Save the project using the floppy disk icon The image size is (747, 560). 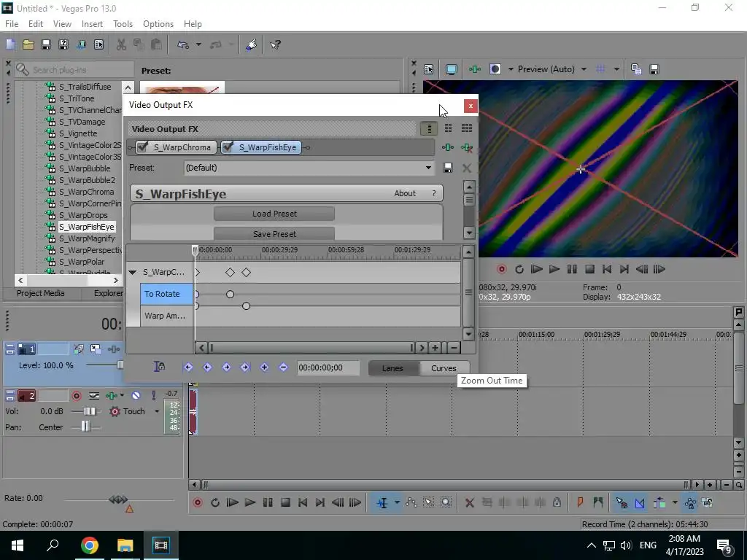click(46, 44)
